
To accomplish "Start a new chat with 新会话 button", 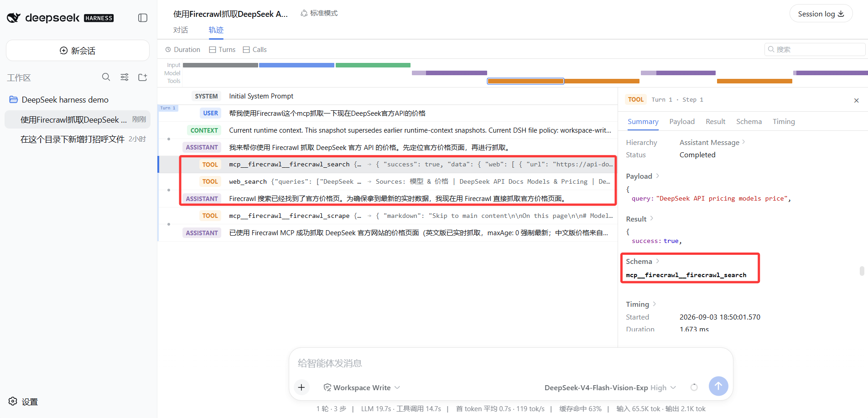I will click(78, 51).
